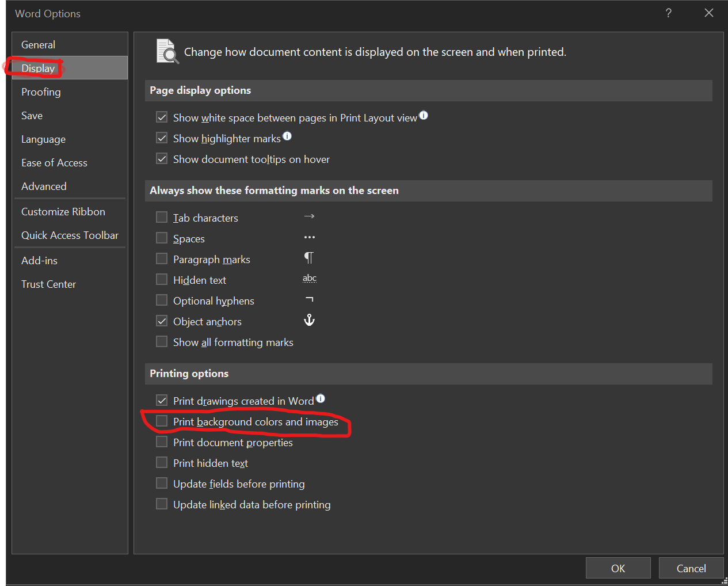Image resolution: width=728 pixels, height=586 pixels.
Task: Open the Ease of Access category
Action: coord(70,162)
